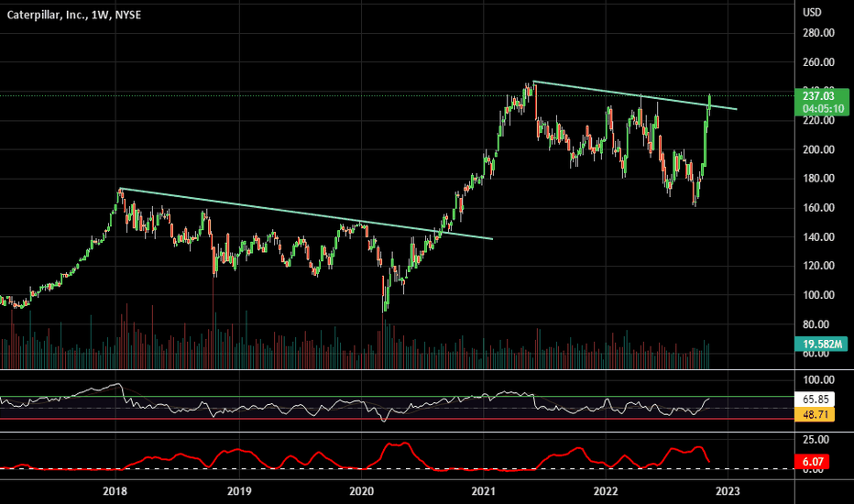Click the 19.582M volume label
854x504 pixels.
[822, 344]
